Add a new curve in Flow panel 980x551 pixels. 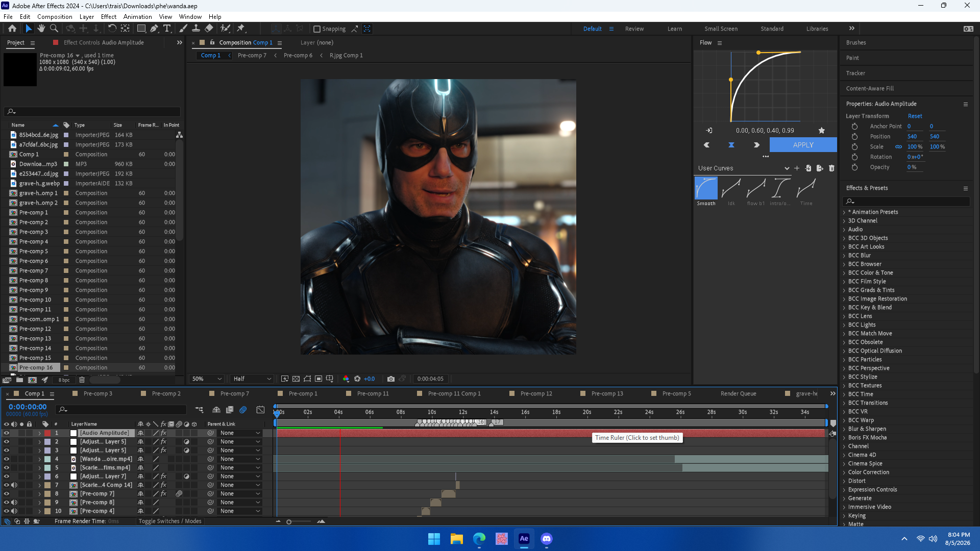point(797,168)
